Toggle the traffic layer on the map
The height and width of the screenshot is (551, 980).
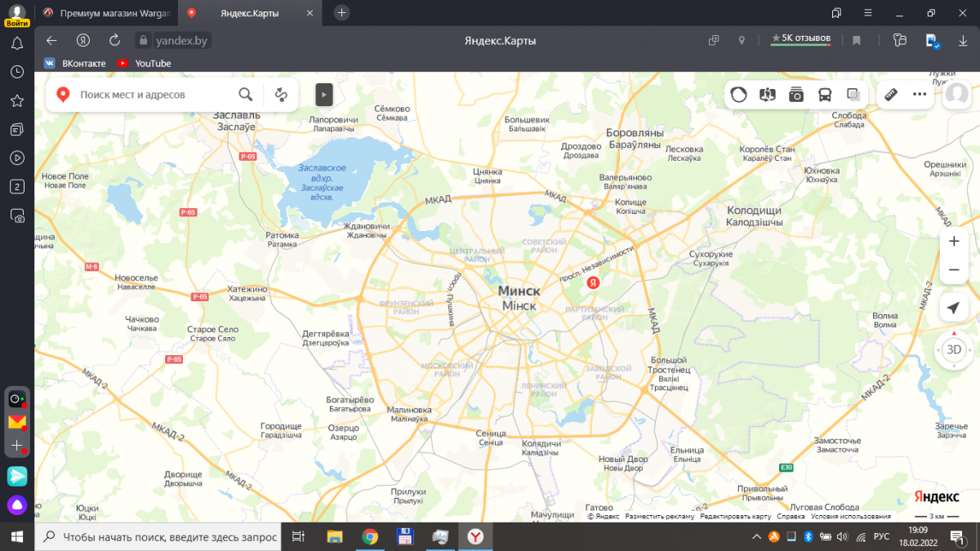[738, 95]
